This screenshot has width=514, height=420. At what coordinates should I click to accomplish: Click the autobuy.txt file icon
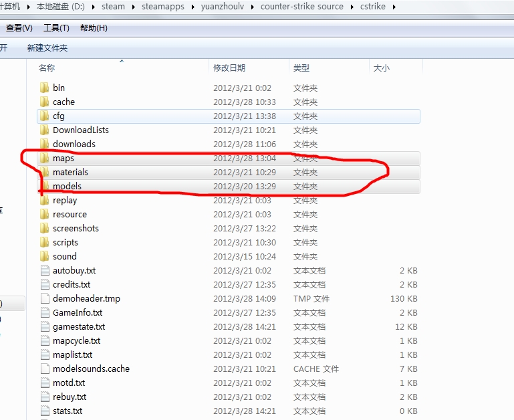click(x=45, y=270)
